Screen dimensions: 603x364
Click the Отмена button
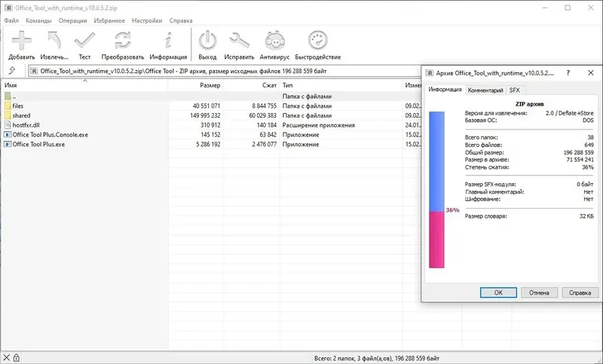point(539,292)
